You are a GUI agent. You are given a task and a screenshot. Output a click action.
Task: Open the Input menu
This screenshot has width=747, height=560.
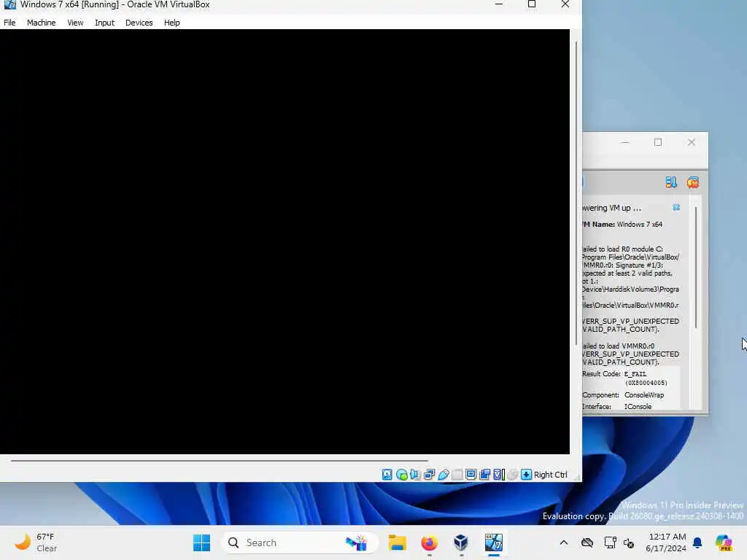(104, 23)
